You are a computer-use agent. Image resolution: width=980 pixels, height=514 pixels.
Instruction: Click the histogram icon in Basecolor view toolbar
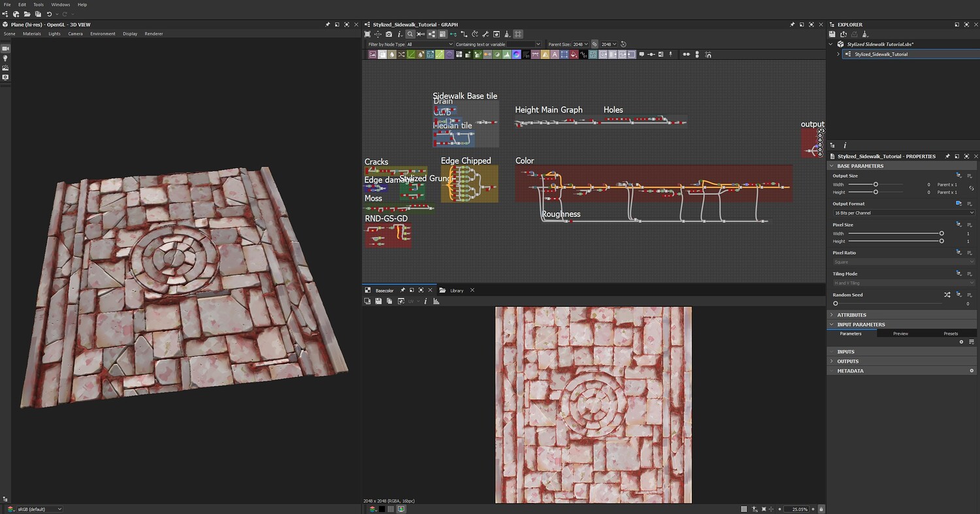click(436, 301)
